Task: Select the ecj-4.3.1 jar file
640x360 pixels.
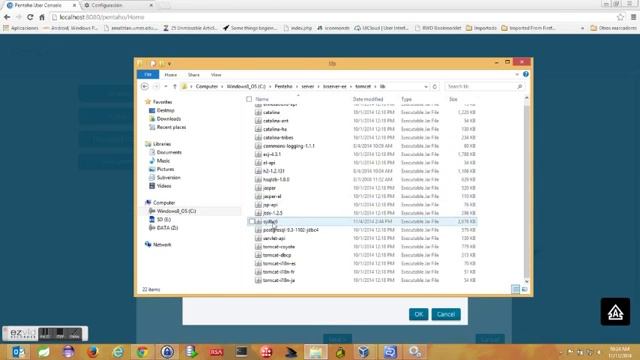Action: 272,154
